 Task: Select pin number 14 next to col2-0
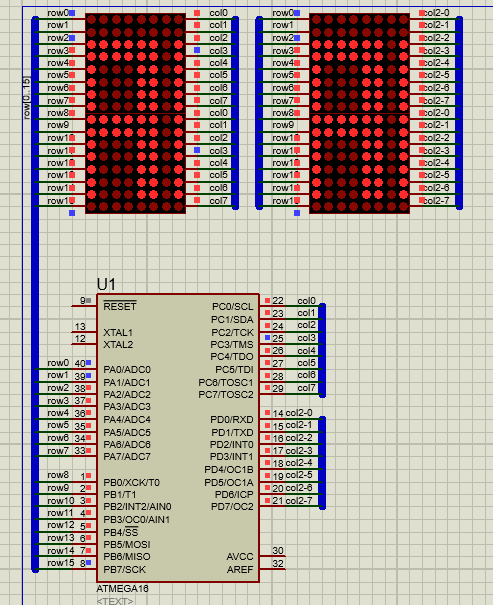(278, 413)
